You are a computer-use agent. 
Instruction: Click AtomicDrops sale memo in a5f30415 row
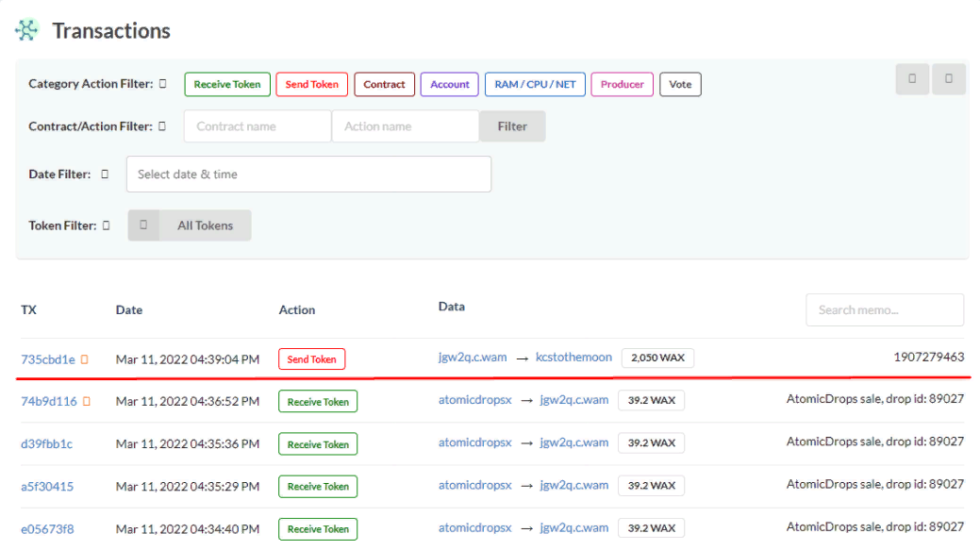coord(875,484)
